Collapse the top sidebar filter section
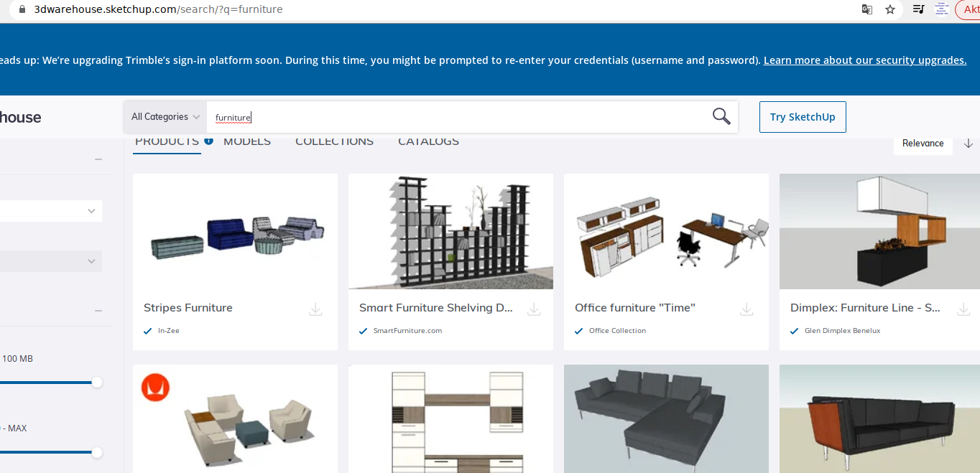Image resolution: width=980 pixels, height=473 pixels. click(x=98, y=159)
